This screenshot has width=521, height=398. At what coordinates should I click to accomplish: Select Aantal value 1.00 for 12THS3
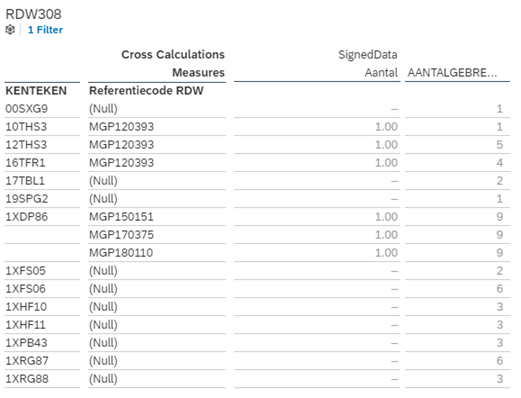coord(386,145)
